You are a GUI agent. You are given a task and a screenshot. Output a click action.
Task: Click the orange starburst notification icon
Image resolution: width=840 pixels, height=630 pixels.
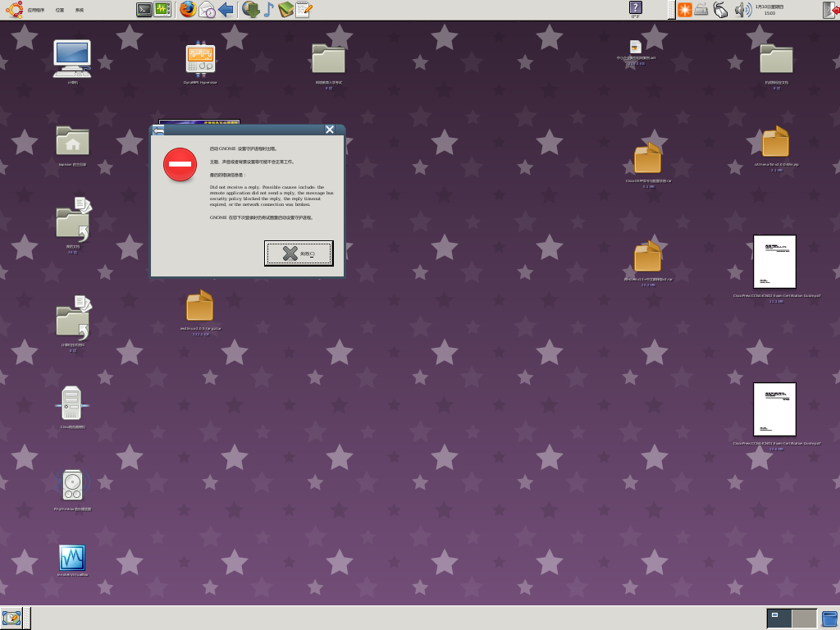pyautogui.click(x=685, y=10)
